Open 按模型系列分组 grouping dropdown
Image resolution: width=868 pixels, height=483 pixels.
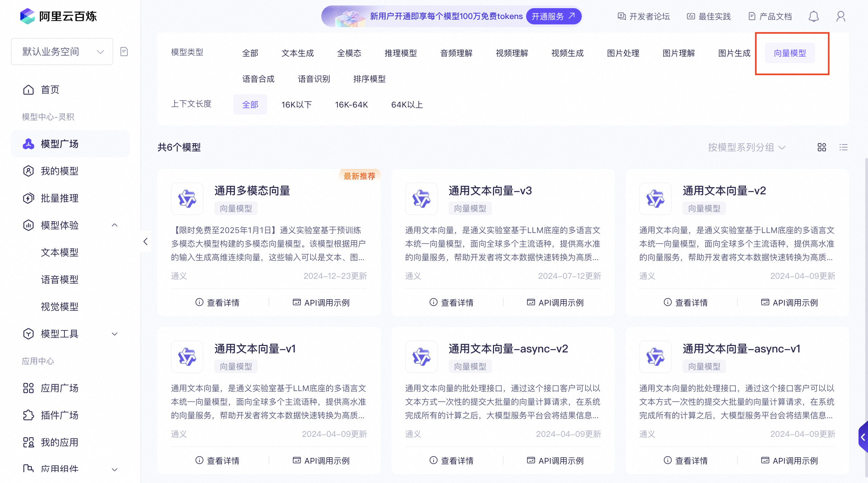(x=746, y=147)
